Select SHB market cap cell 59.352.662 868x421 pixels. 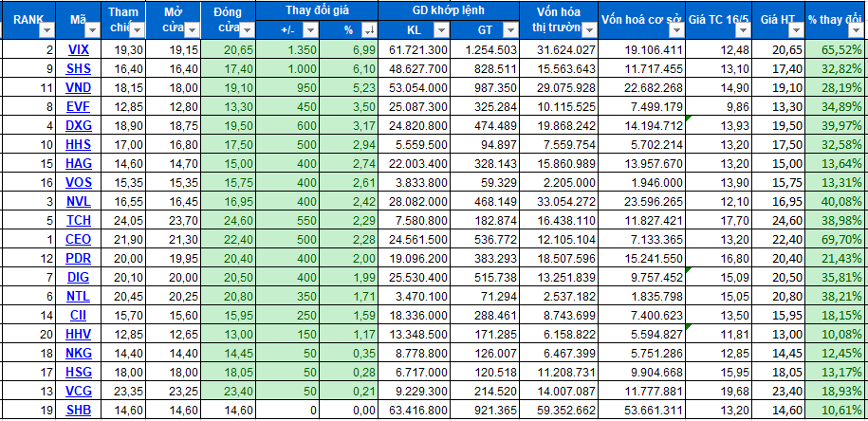559,410
